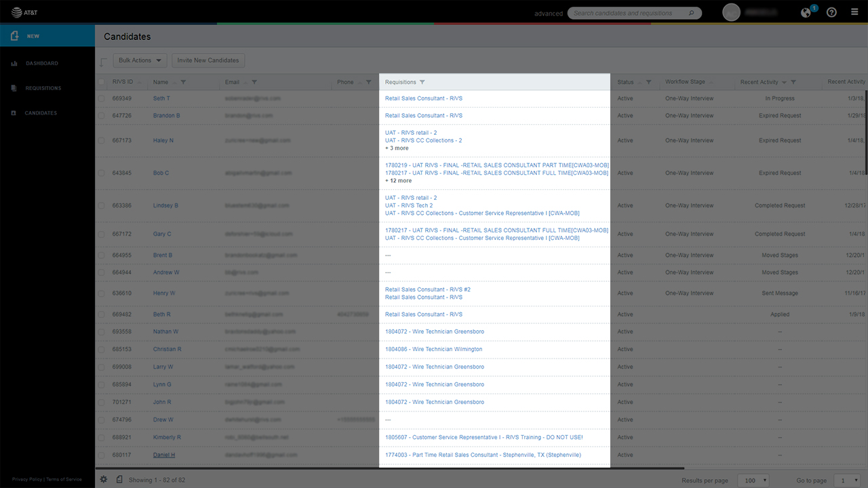Click the search magnifier icon

click(692, 13)
